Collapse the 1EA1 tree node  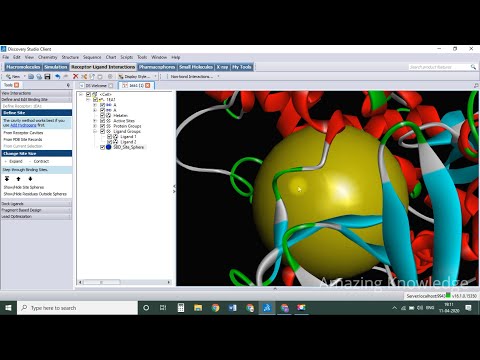tap(88, 100)
